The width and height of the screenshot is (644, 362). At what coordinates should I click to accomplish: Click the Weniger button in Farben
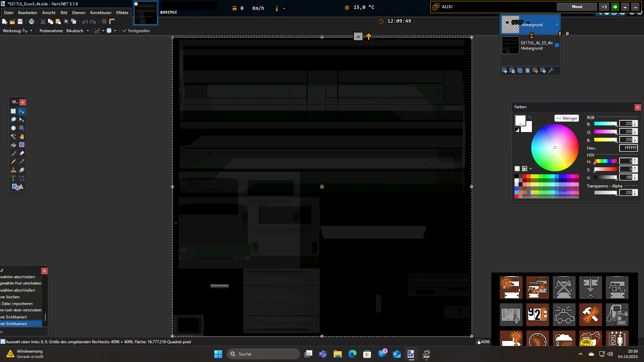[x=567, y=118]
